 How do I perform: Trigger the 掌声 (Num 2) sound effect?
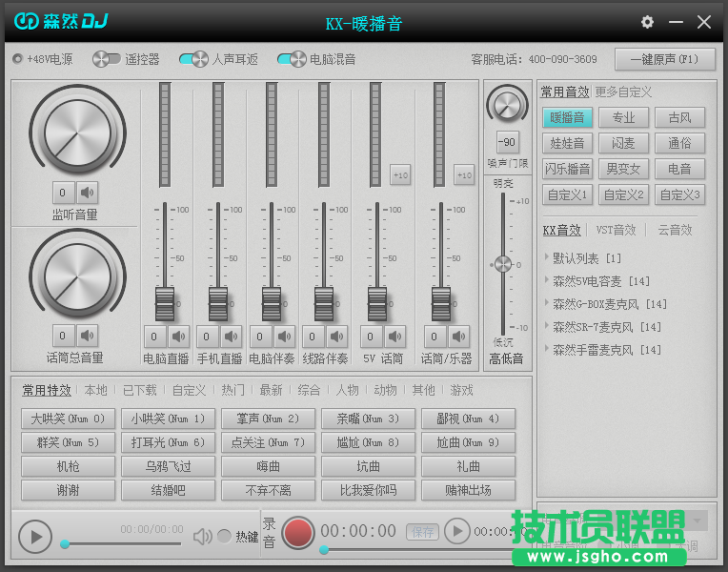[267, 419]
